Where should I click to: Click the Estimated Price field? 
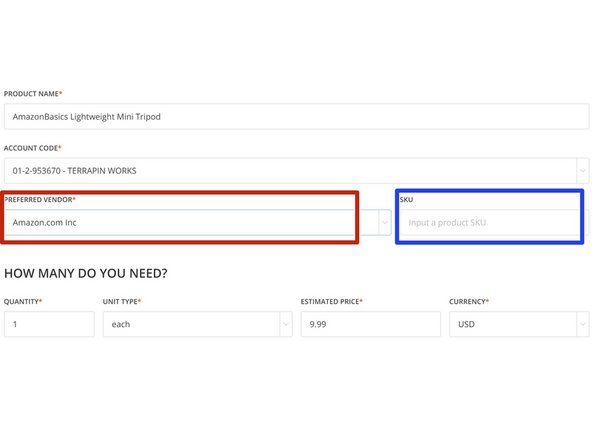[370, 324]
